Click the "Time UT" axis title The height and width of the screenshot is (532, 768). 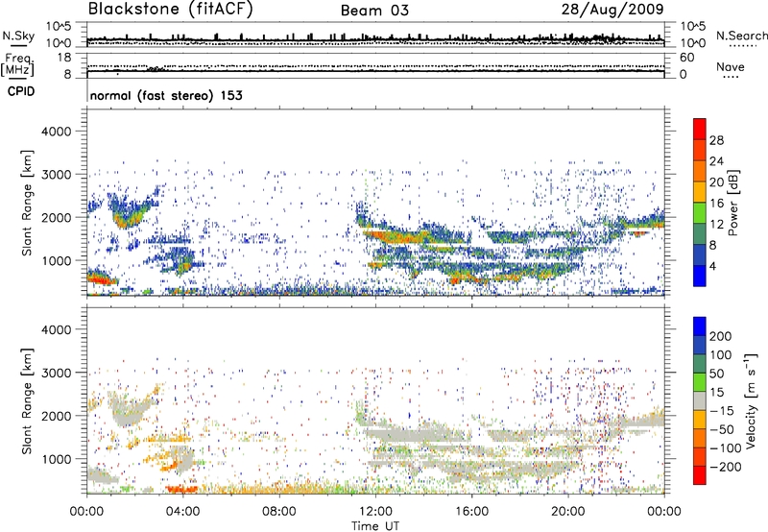375,526
